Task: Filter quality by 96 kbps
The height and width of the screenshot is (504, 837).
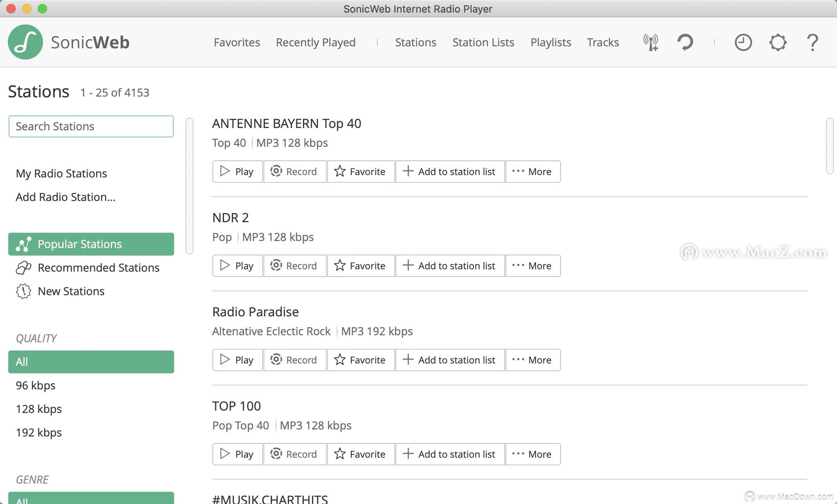Action: tap(91, 385)
